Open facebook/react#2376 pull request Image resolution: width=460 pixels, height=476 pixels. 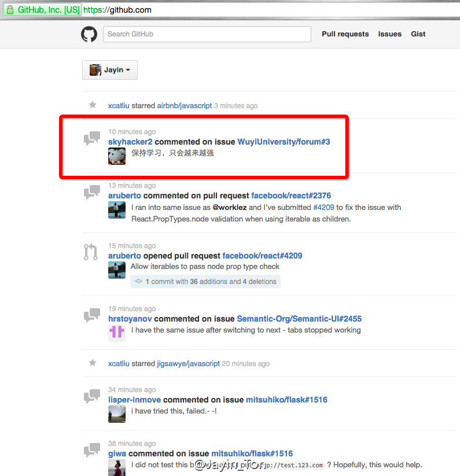point(291,195)
